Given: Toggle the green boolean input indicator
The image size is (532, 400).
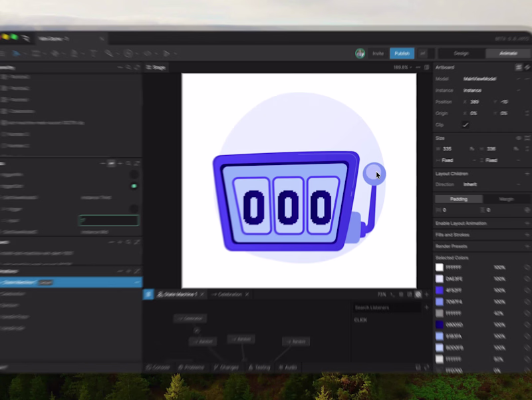Looking at the screenshot, I should 134,186.
